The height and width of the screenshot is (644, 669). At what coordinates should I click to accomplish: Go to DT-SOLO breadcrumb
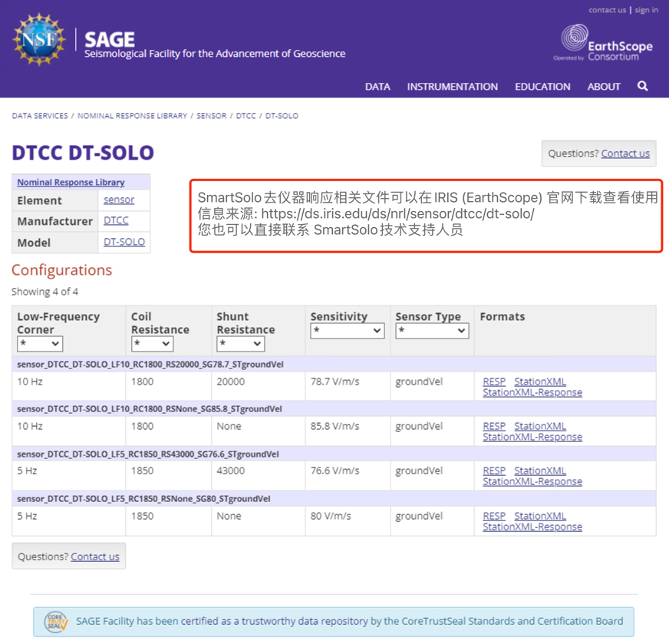[282, 116]
